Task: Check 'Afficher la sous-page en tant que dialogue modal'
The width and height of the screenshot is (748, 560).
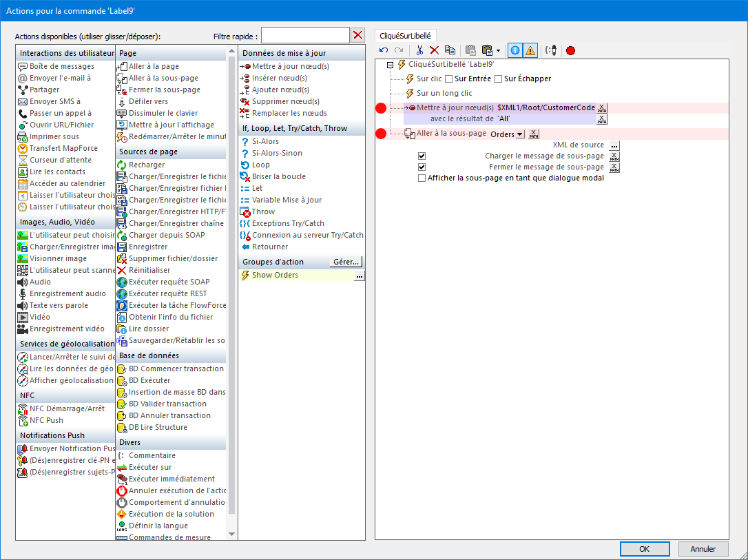Action: coord(422,178)
